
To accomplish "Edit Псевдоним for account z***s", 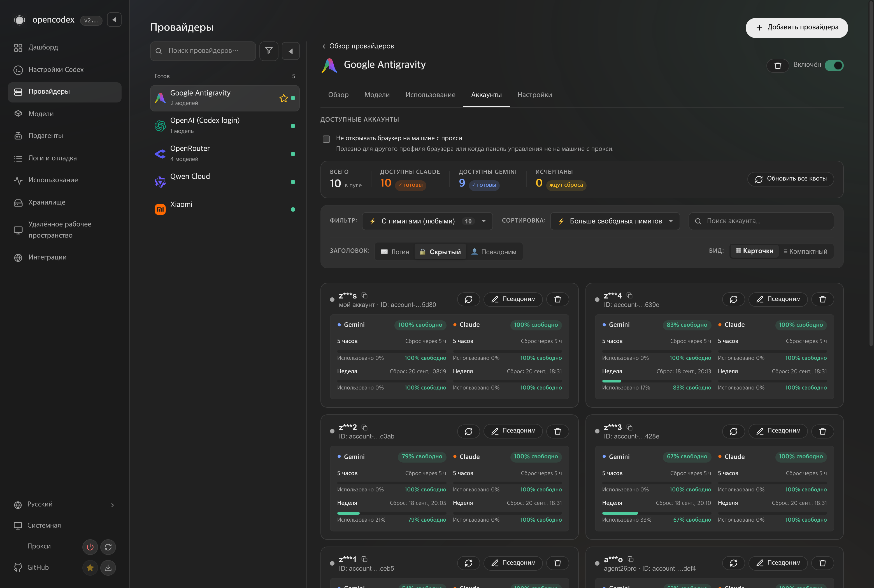I will (513, 299).
